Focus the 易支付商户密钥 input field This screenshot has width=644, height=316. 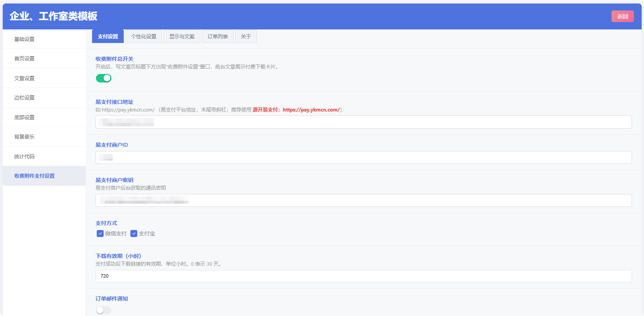coord(364,201)
